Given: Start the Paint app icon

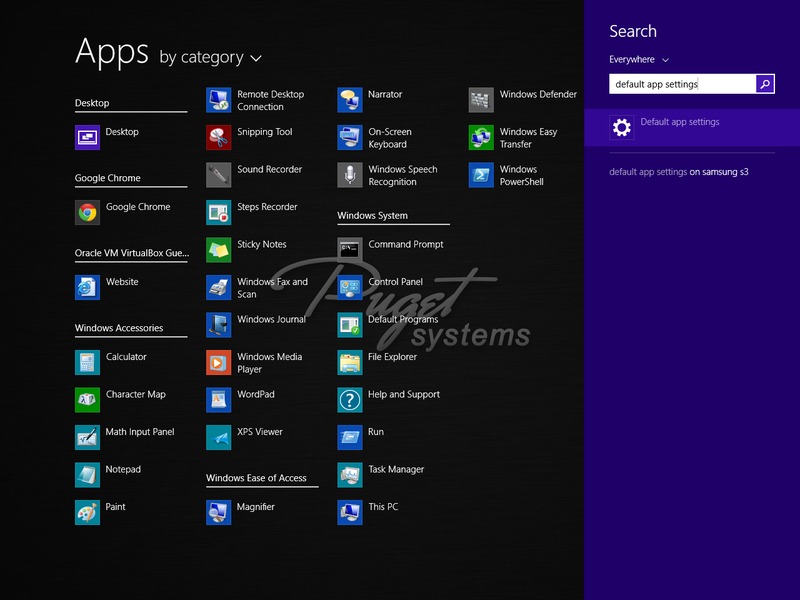Looking at the screenshot, I should point(88,512).
